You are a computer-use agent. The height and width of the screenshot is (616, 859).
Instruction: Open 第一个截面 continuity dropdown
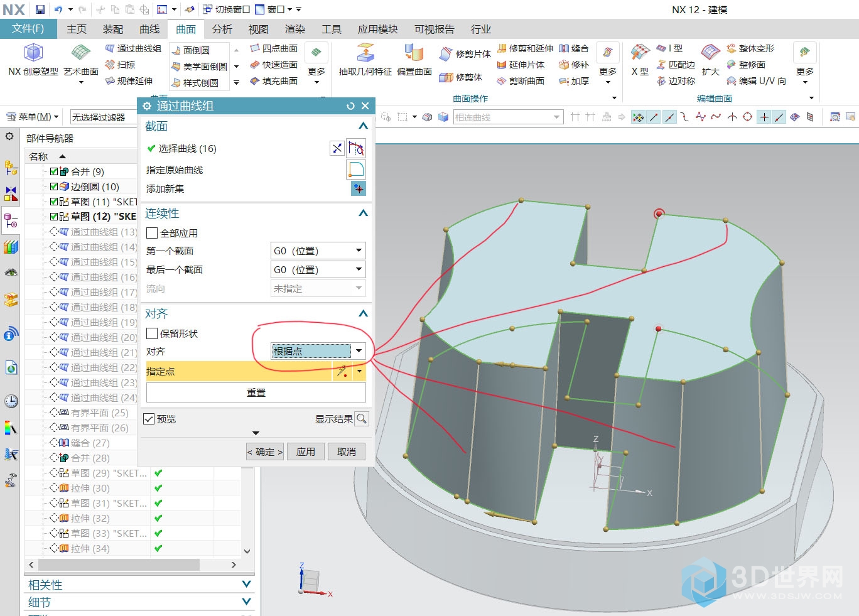(318, 251)
